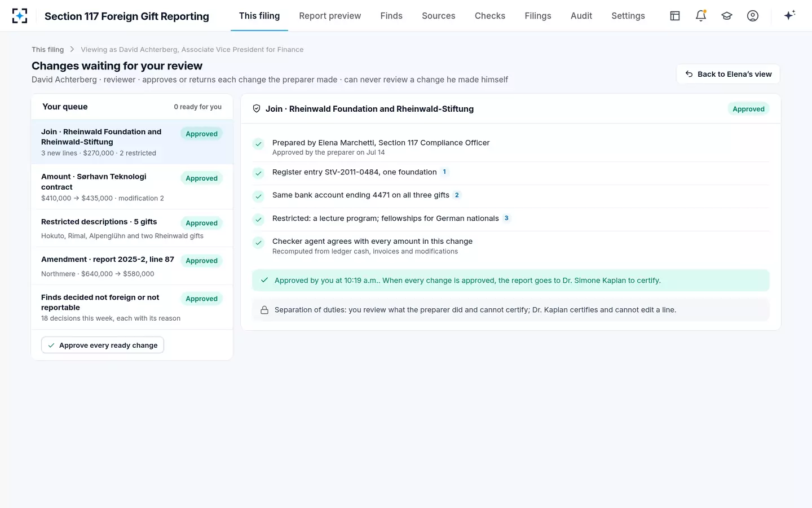
Task: Click Back to Elena's view button
Action: [x=729, y=74]
